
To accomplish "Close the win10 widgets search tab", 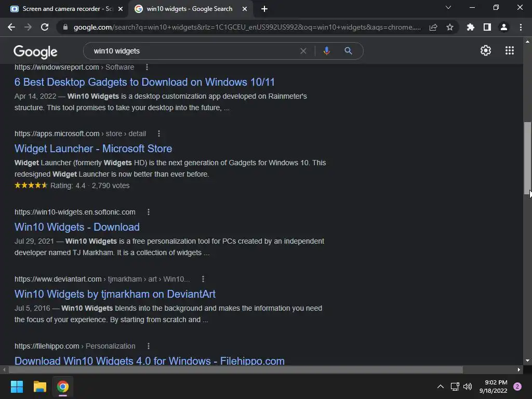I will 245,9.
